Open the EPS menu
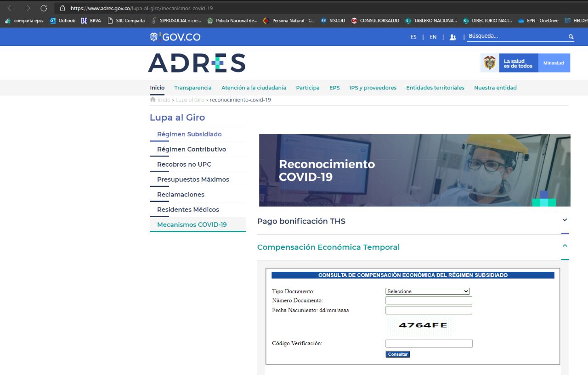The width and height of the screenshot is (588, 375). tap(334, 88)
